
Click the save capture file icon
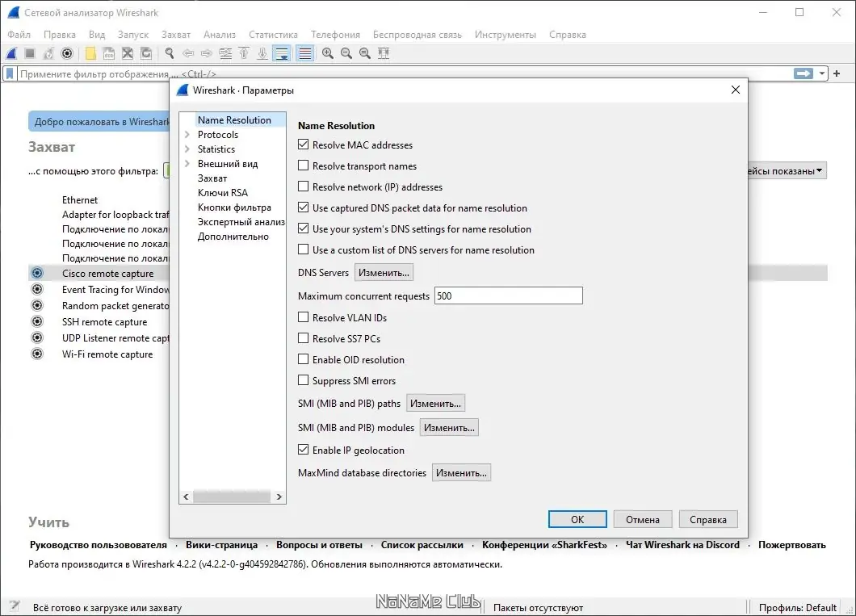[x=109, y=53]
